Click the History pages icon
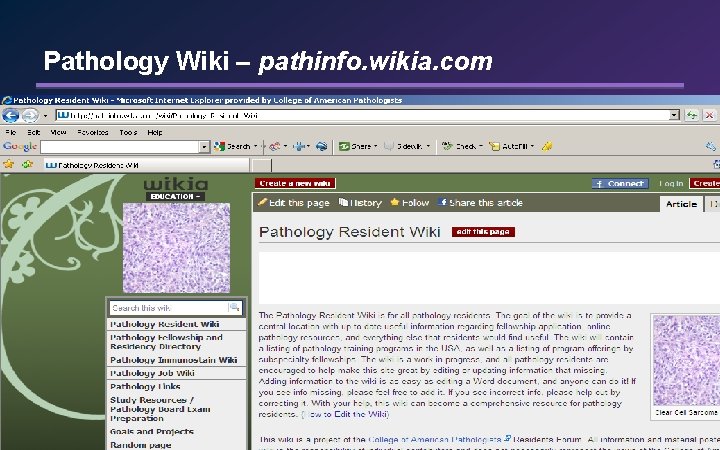Viewport: 720px width, 450px height. [343, 202]
